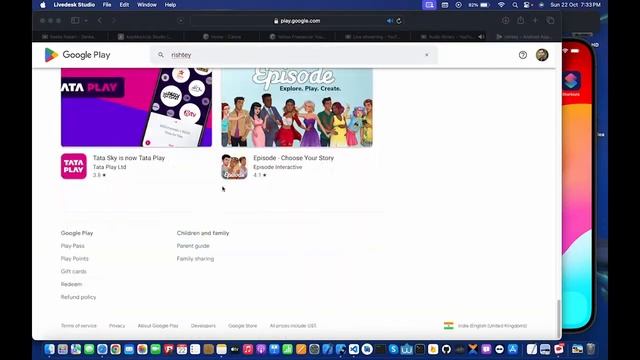Click the Safari downloads icon
The width and height of the screenshot is (640, 360).
click(x=505, y=20)
